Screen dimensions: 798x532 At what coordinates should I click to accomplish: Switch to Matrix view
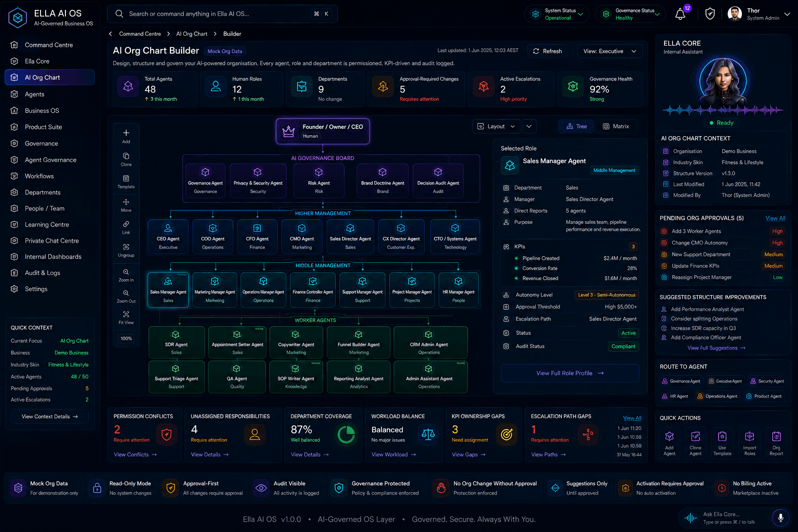(x=616, y=126)
